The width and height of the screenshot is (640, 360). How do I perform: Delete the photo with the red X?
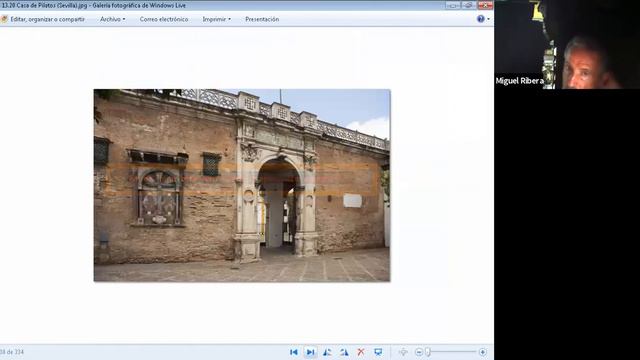361,352
